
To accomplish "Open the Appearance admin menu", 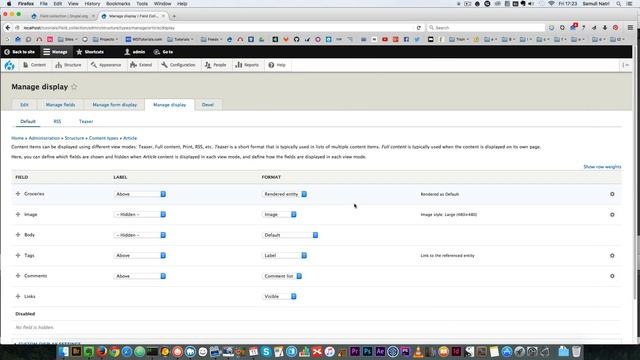I will 106,65.
